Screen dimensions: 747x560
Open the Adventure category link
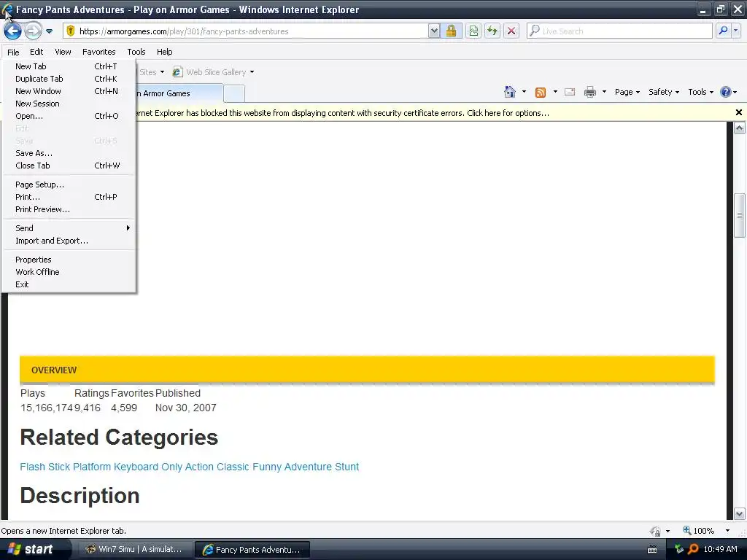click(x=308, y=467)
